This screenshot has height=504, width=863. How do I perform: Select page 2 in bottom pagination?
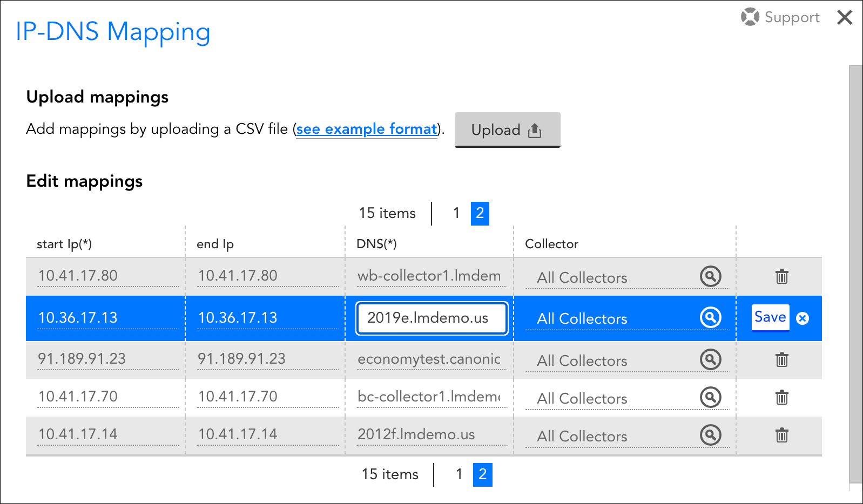point(482,474)
